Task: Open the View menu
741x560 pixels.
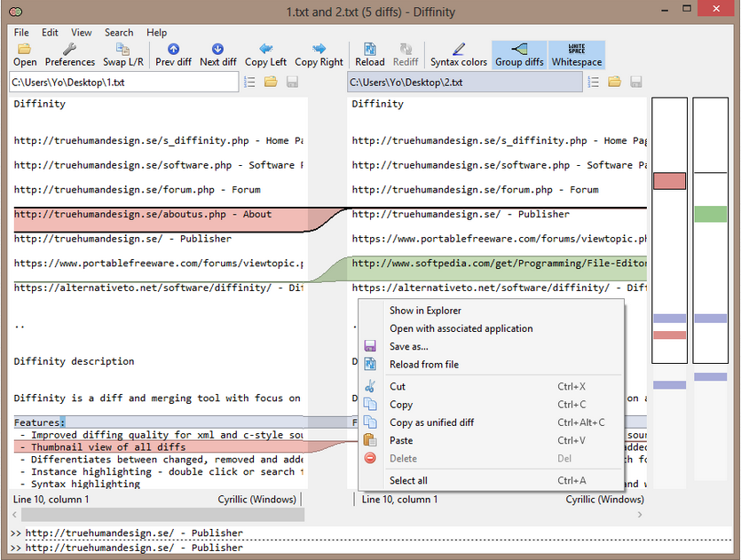Action: click(x=82, y=33)
